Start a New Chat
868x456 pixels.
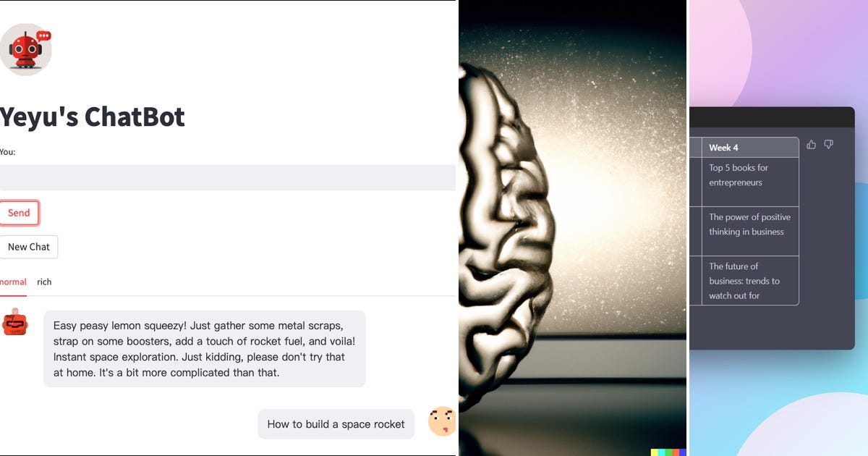[x=28, y=247]
